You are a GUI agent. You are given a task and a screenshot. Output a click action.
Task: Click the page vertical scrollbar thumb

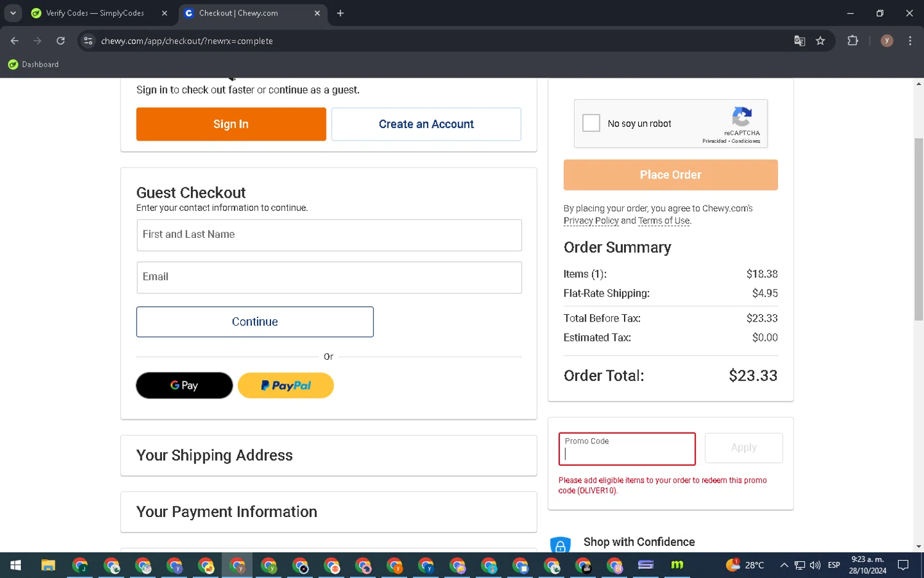tap(918, 229)
